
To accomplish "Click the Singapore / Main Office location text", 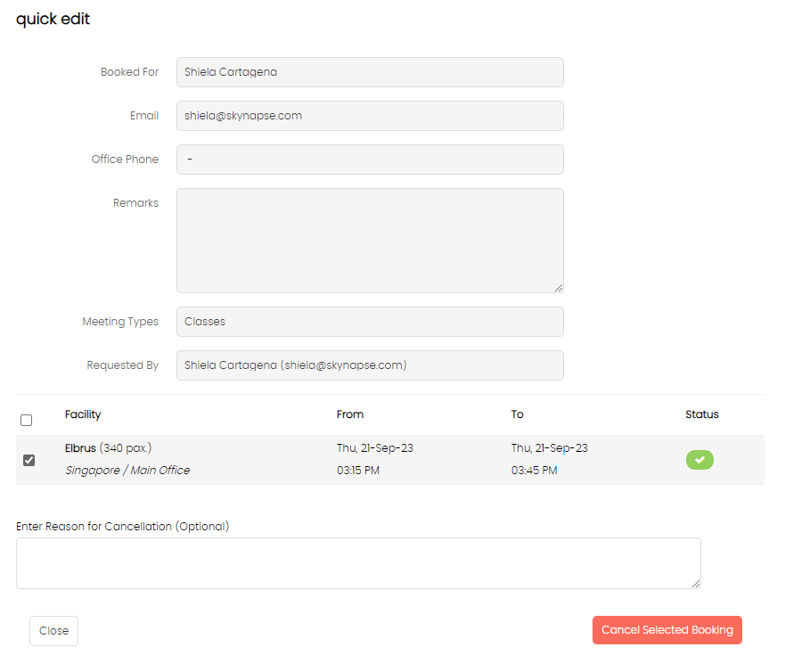I will click(x=127, y=471).
